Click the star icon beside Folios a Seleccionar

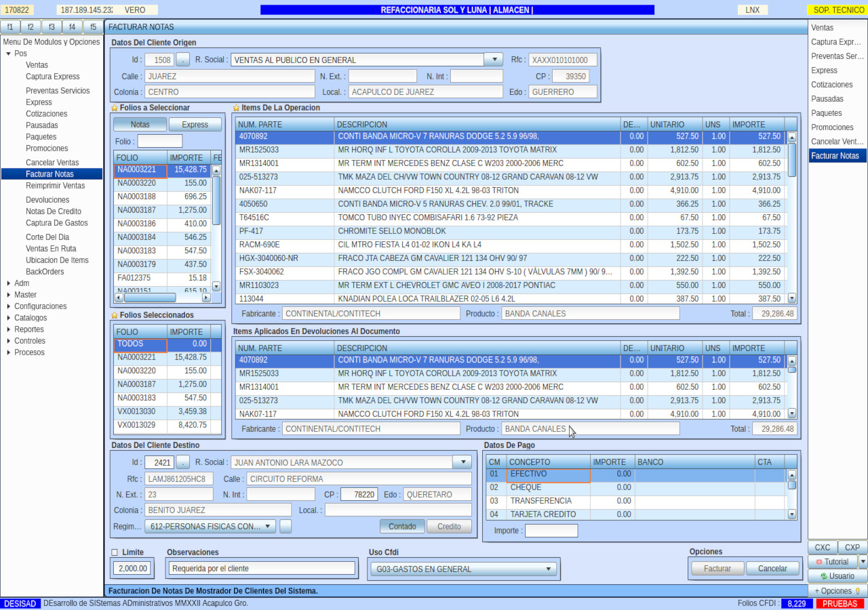pyautogui.click(x=115, y=108)
